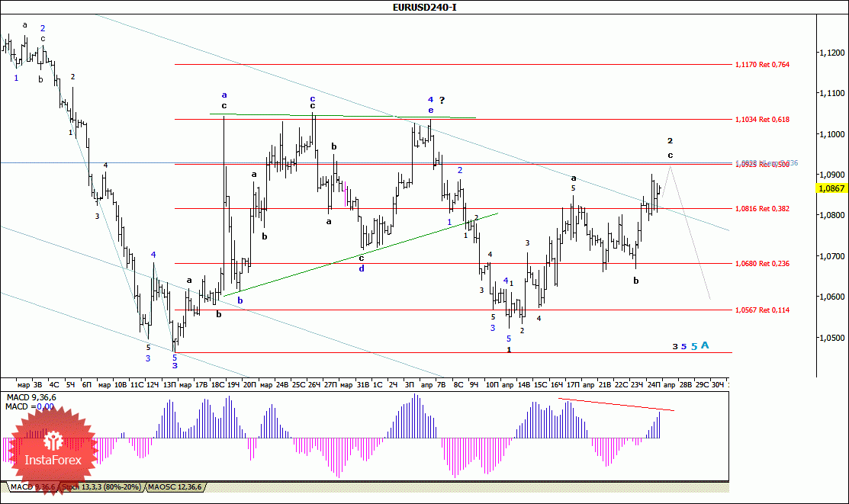Screen dimensions: 849x504
Task: Select the light blue wave label A
Action: [x=705, y=345]
